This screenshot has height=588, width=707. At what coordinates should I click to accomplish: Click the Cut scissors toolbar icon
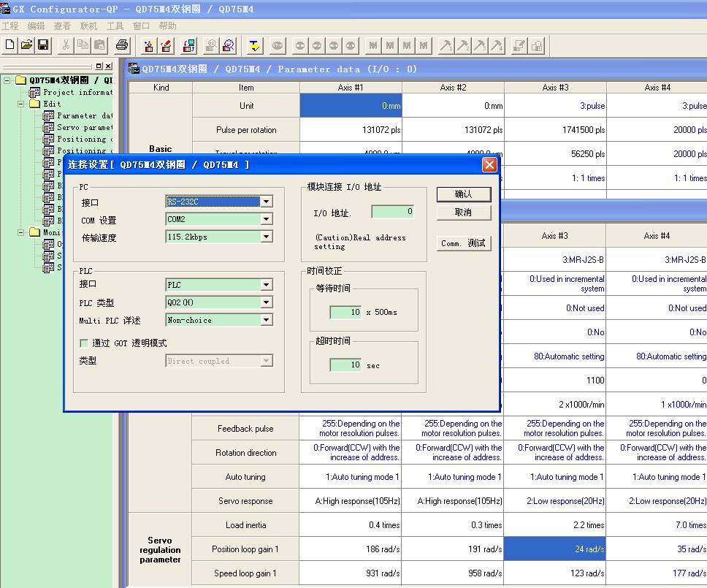coord(66,45)
